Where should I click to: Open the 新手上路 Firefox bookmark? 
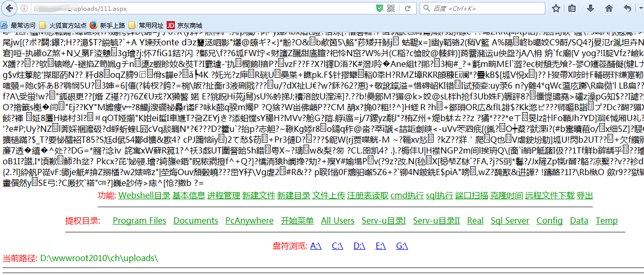click(x=107, y=25)
